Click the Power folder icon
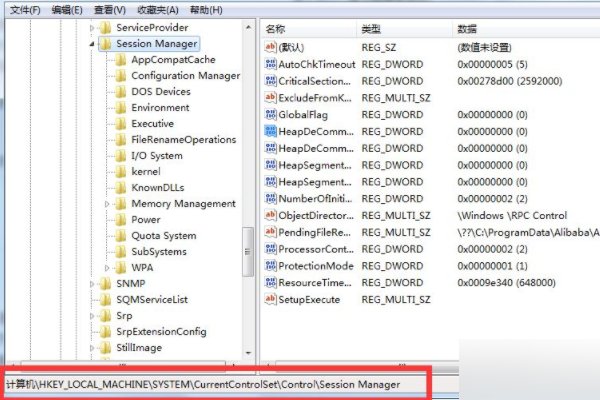This screenshot has height=400, width=600. point(120,220)
